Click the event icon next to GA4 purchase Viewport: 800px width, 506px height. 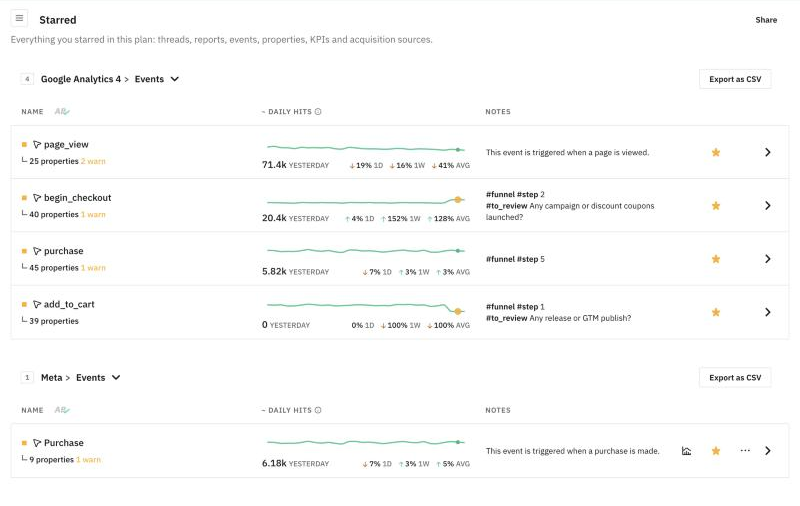[37, 251]
